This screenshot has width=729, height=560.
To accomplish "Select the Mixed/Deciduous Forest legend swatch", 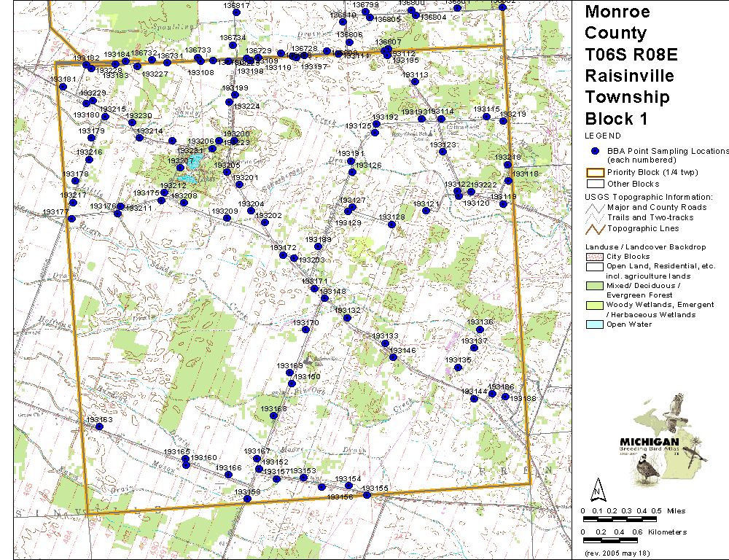I will (x=595, y=286).
